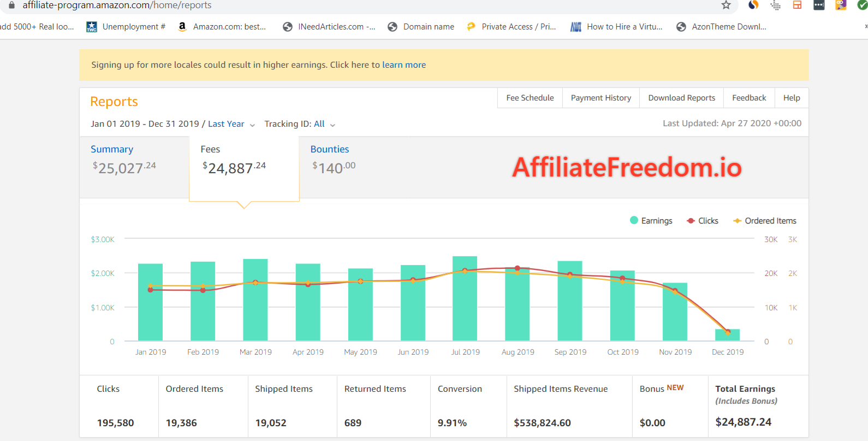The height and width of the screenshot is (441, 868).
Task: Open the Unemployment # bookmark
Action: click(126, 26)
